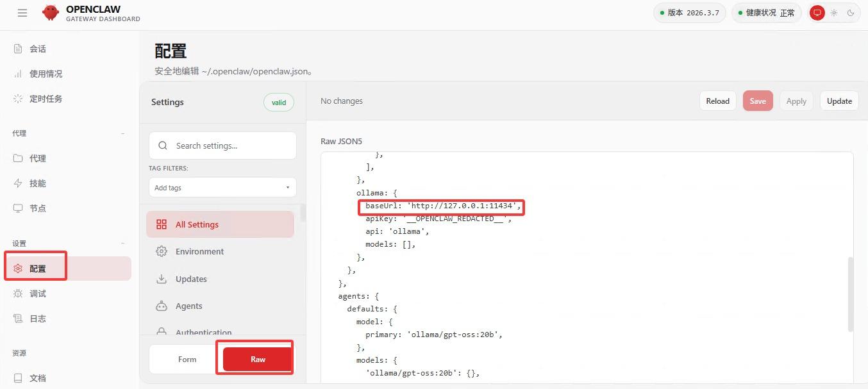The image size is (868, 389).
Task: Click the Search settings input field
Action: [231, 145]
